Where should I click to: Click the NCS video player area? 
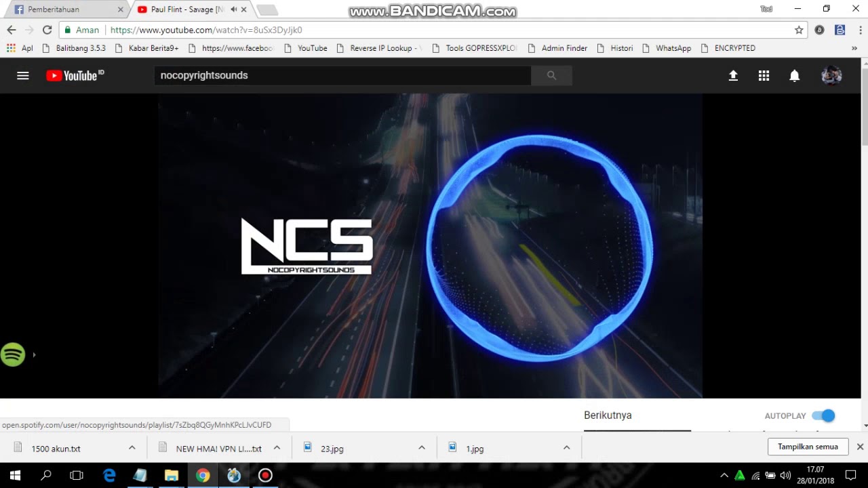click(x=430, y=245)
